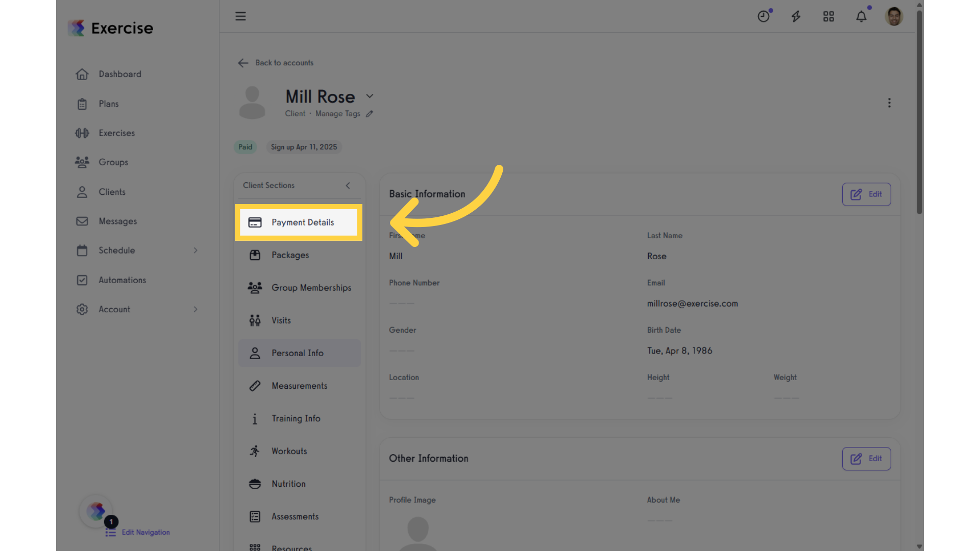Click the back arrow icon
Image resolution: width=980 pixels, height=551 pixels.
click(x=243, y=63)
